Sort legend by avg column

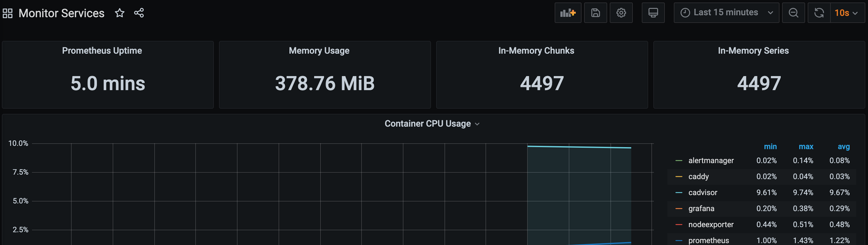coord(843,147)
